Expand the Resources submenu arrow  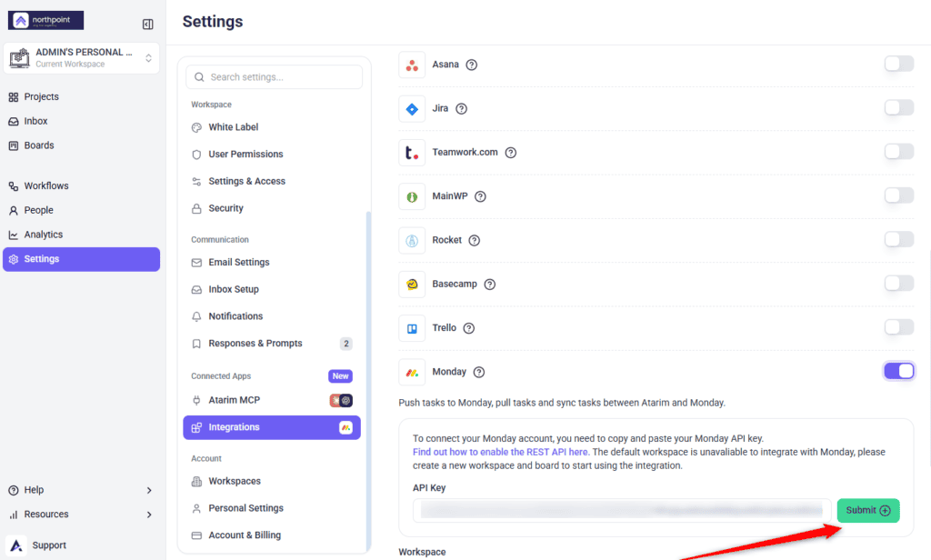[x=149, y=515]
